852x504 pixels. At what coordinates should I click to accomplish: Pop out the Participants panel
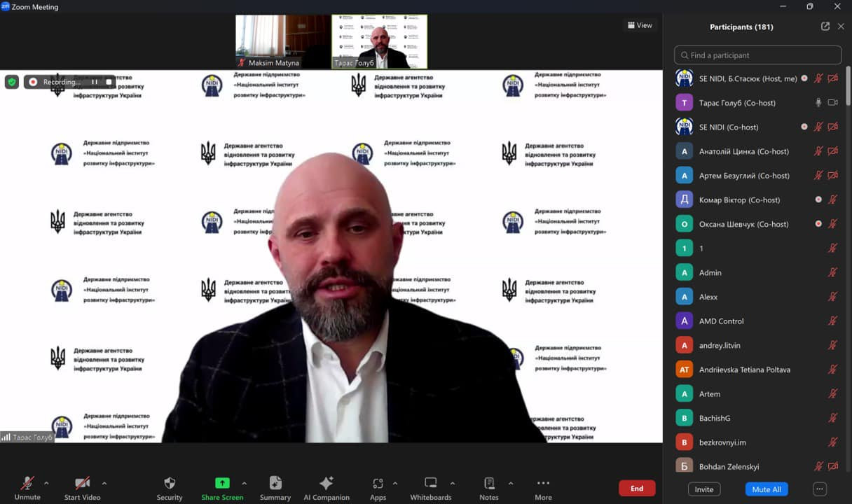(825, 27)
